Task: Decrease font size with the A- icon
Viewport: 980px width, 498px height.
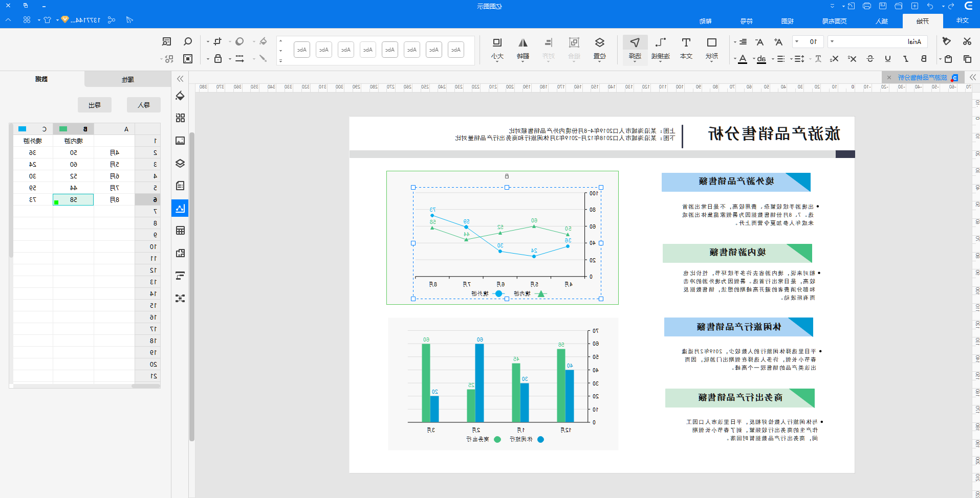Action: (759, 42)
